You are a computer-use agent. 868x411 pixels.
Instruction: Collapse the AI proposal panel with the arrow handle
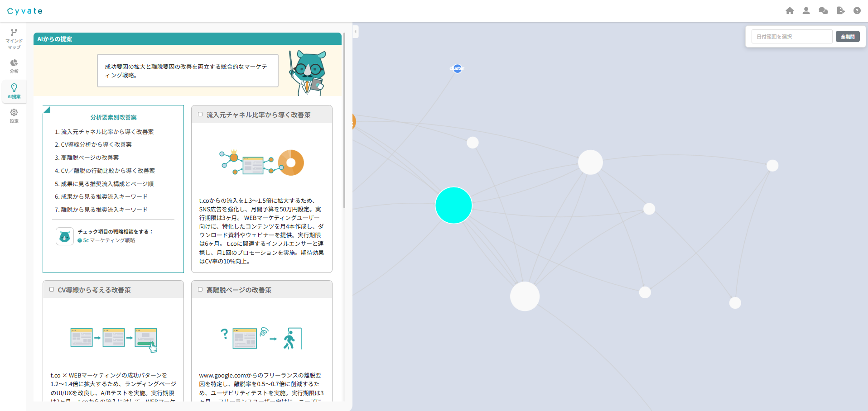click(x=356, y=32)
